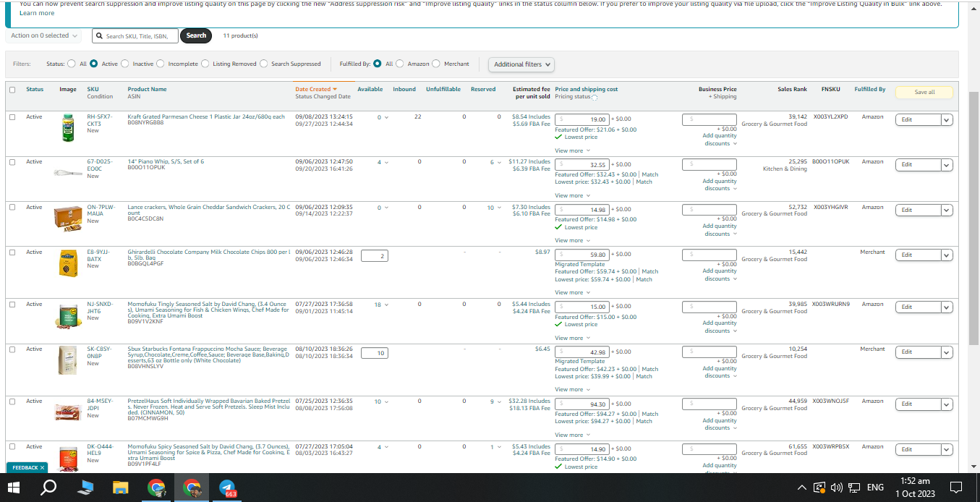Click the sort arrow beside Date Created
This screenshot has width=980, height=502.
[334, 89]
